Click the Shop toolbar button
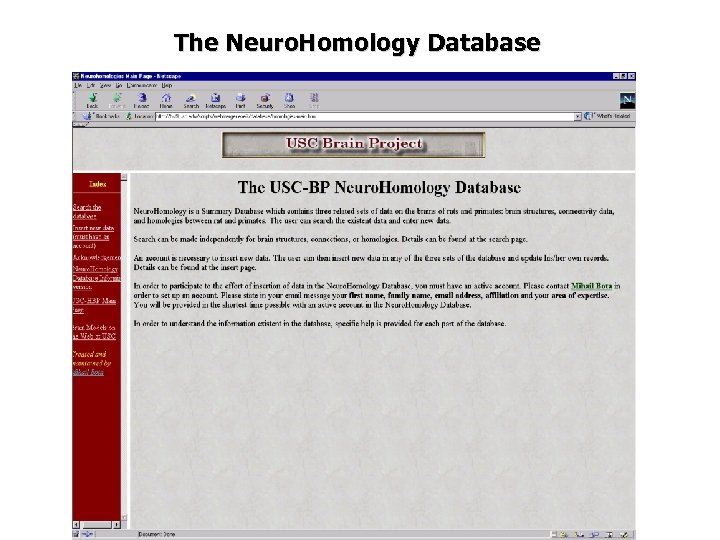 tap(289, 101)
